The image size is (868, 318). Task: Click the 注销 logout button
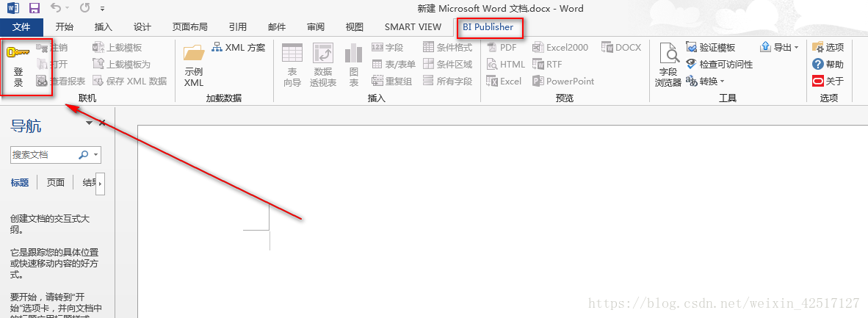[51, 48]
